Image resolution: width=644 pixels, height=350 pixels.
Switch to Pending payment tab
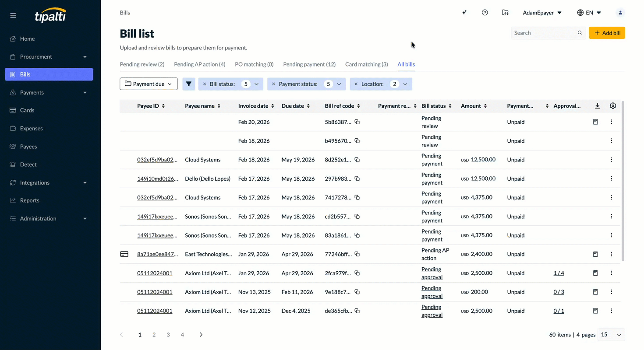click(x=309, y=64)
